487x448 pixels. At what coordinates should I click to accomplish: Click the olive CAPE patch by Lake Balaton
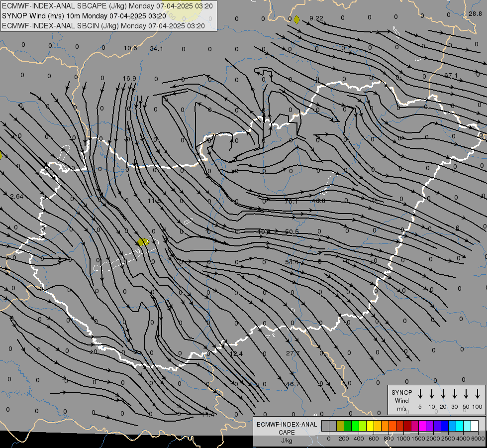click(143, 241)
